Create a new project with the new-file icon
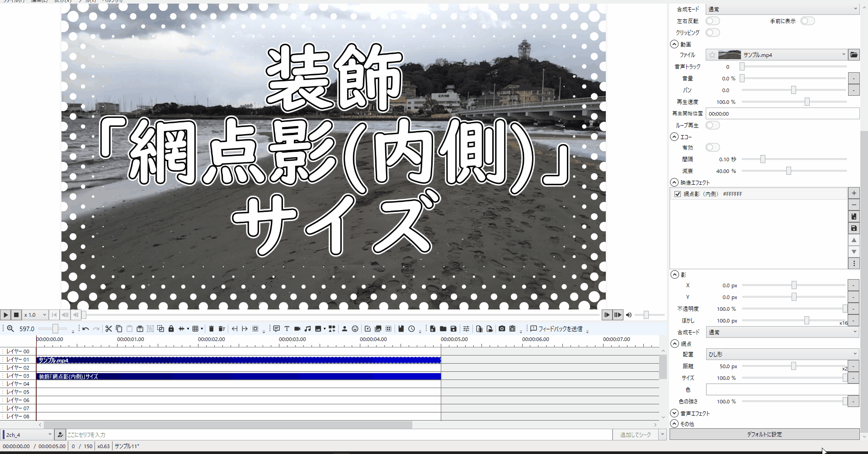 (433, 329)
